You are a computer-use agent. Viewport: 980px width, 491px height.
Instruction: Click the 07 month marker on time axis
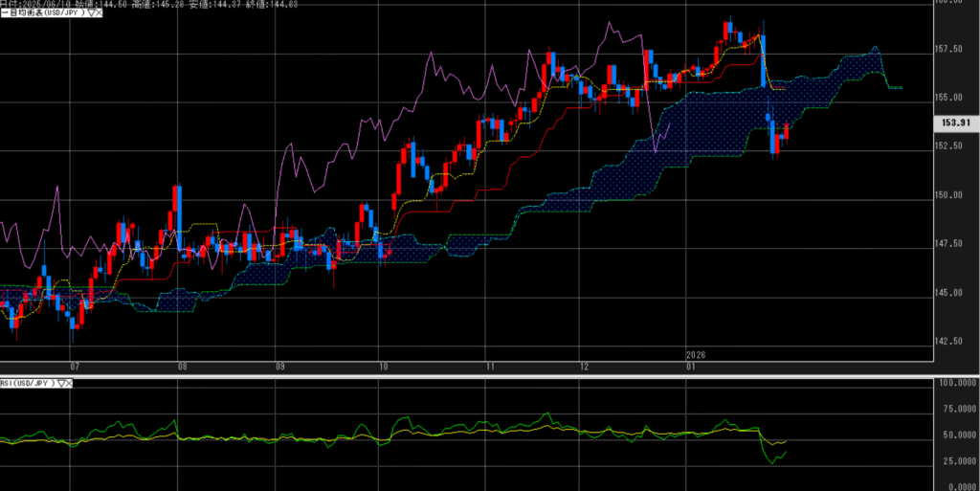point(75,367)
